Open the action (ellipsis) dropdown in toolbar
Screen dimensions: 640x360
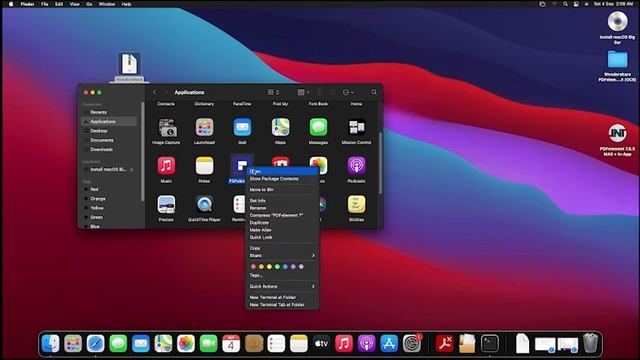click(x=348, y=92)
